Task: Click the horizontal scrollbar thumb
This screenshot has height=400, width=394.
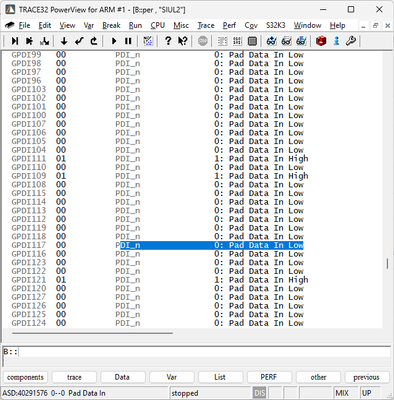Action: (x=92, y=333)
